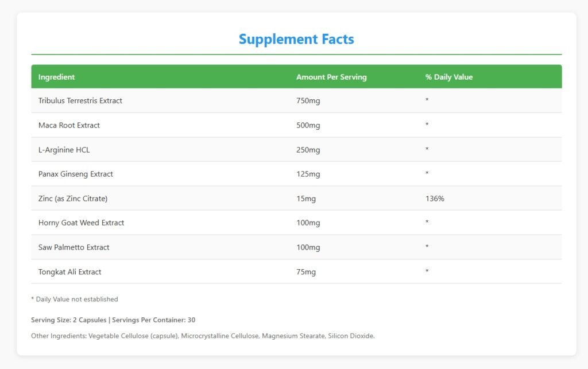The image size is (588, 369).
Task: Click the 15mg Zinc amount
Action: coord(306,199)
